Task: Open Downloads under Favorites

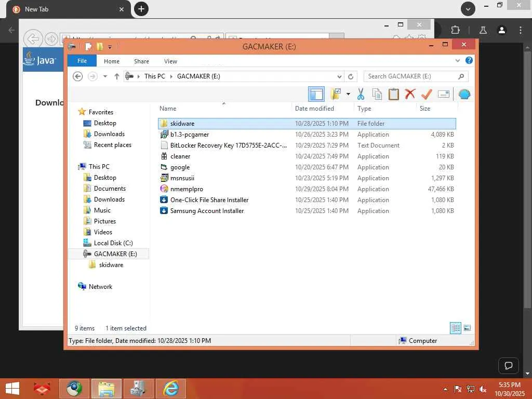Action: pos(109,134)
